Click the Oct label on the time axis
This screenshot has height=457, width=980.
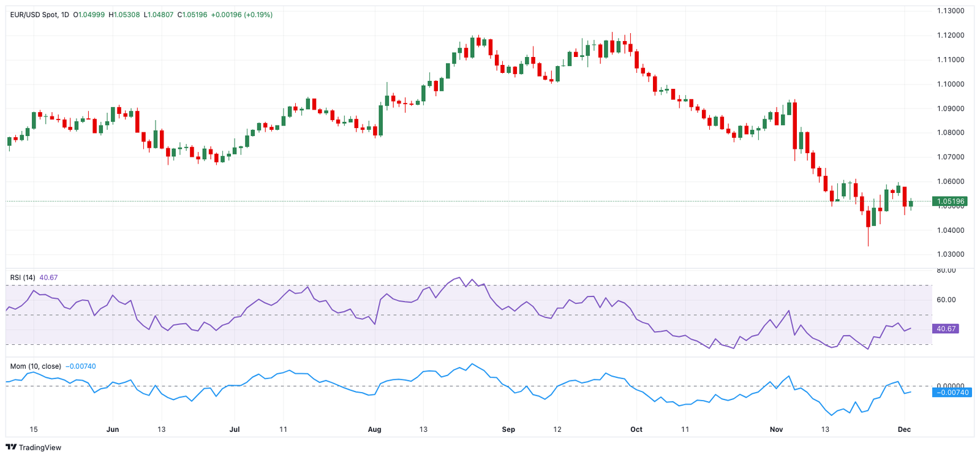tap(636, 429)
